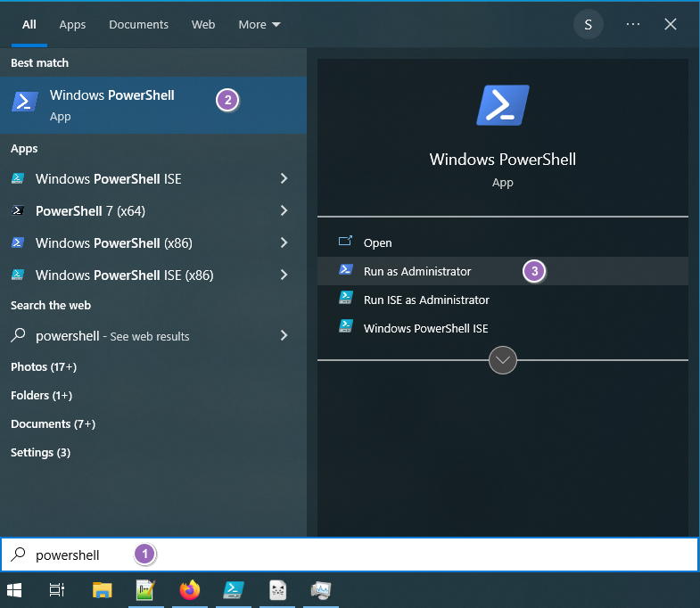Screen dimensions: 700x608
Task: Open the More filter dropdown
Action: point(259,25)
